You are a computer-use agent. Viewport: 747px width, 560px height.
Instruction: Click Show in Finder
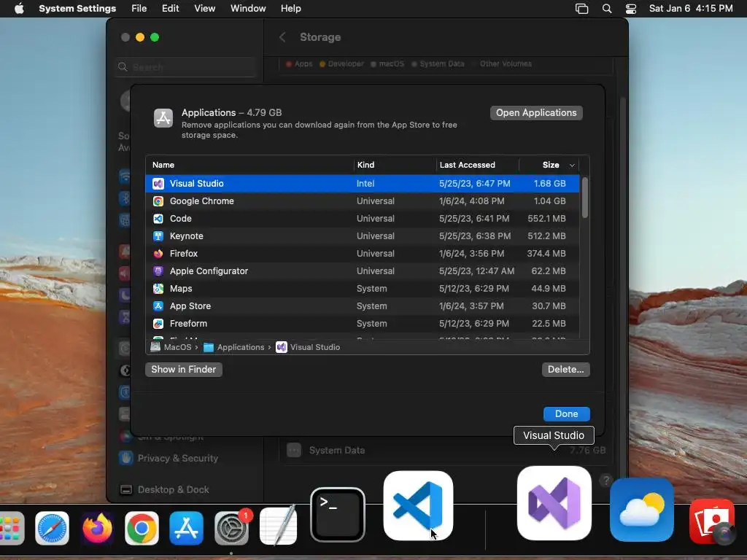coord(183,370)
